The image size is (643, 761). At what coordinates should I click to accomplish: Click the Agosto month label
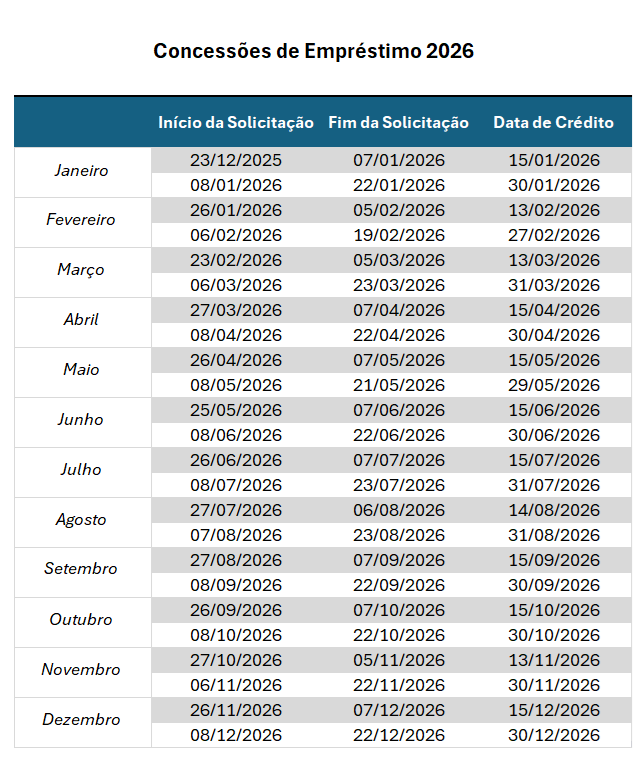pos(81,520)
